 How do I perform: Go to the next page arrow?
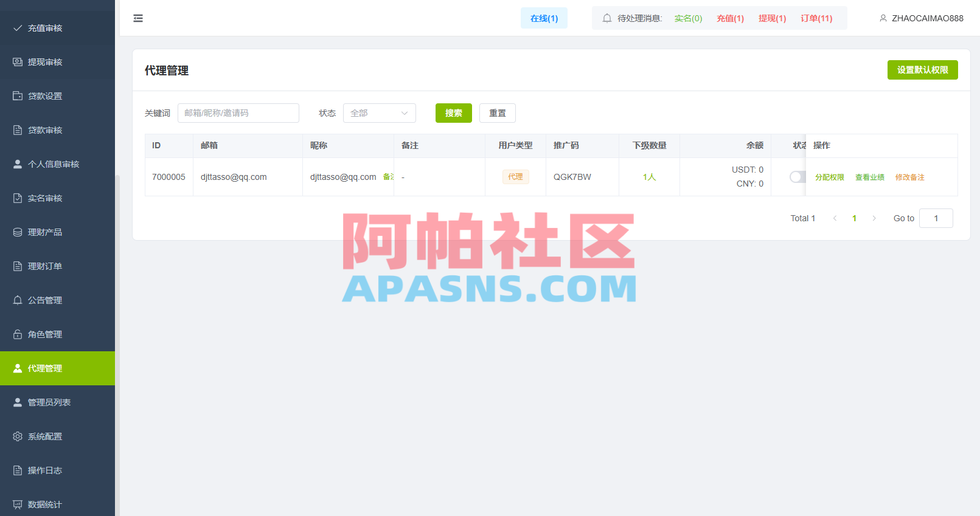pos(874,218)
